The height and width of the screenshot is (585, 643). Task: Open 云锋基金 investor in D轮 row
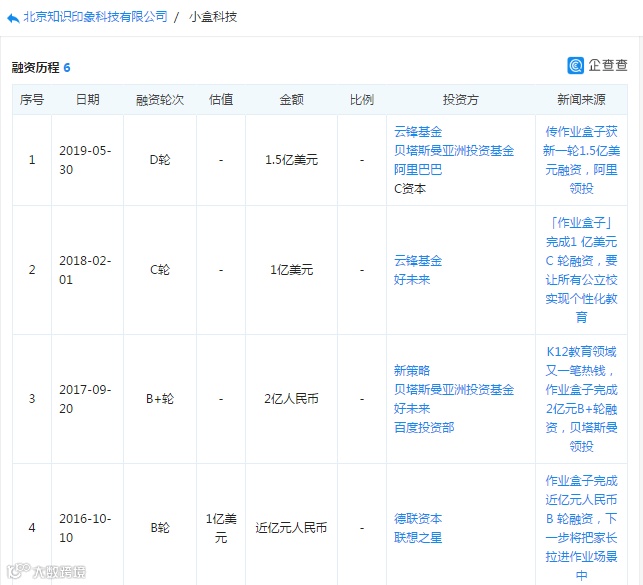coord(418,132)
